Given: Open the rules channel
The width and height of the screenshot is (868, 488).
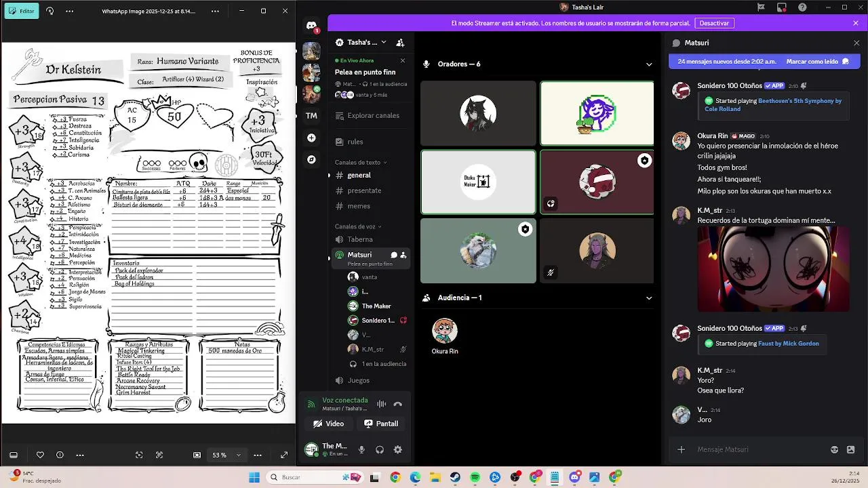Looking at the screenshot, I should [x=372, y=142].
